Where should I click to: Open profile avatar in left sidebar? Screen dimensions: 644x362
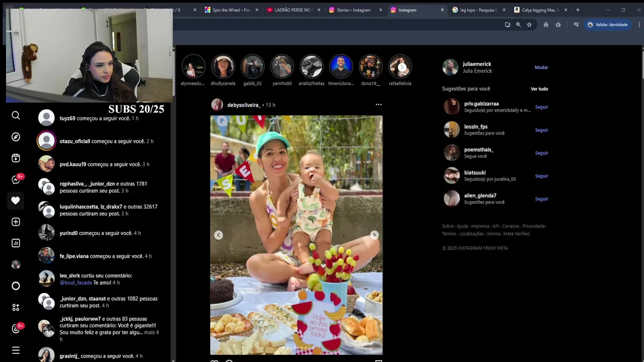[16, 264]
